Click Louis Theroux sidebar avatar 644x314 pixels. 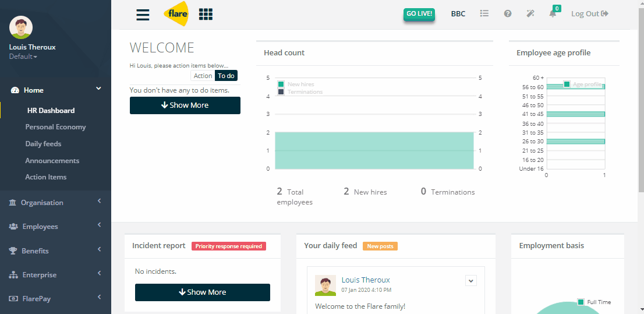[21, 27]
